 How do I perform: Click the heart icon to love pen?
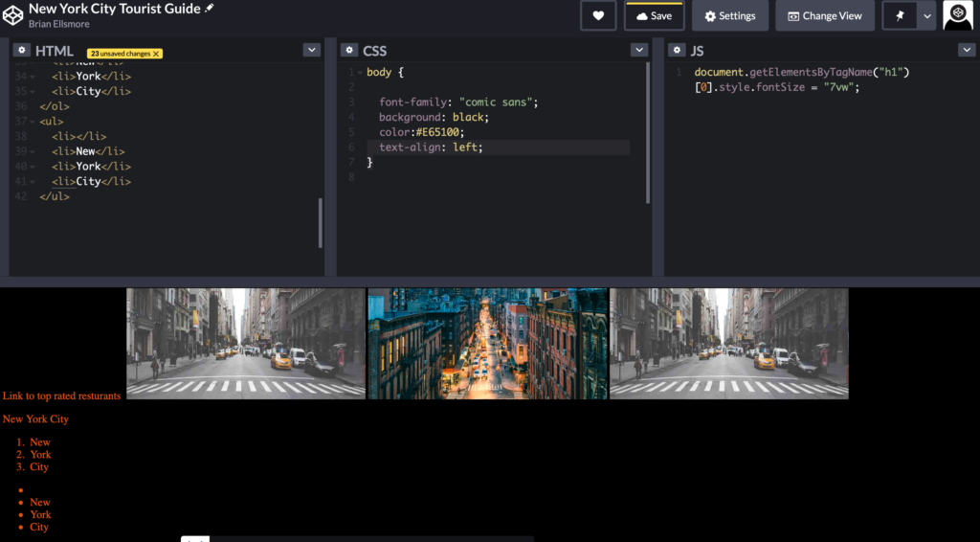tap(598, 15)
